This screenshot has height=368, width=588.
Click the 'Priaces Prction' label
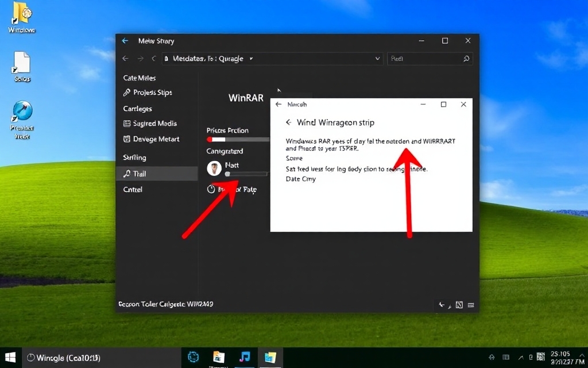click(227, 131)
